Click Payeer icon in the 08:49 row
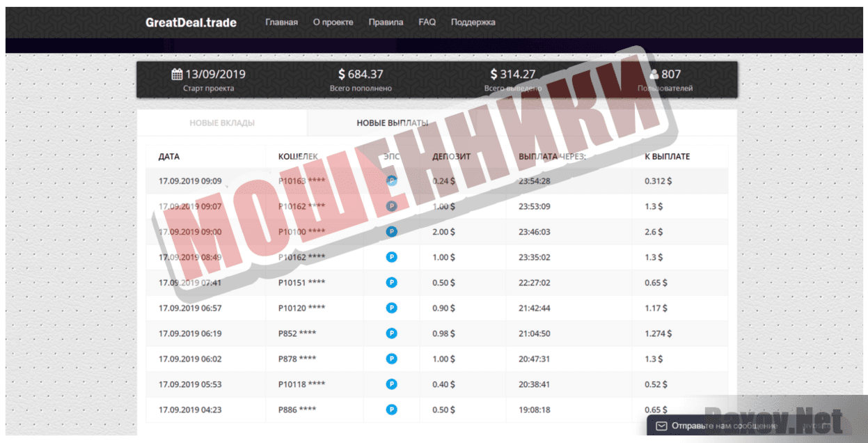 (x=391, y=257)
